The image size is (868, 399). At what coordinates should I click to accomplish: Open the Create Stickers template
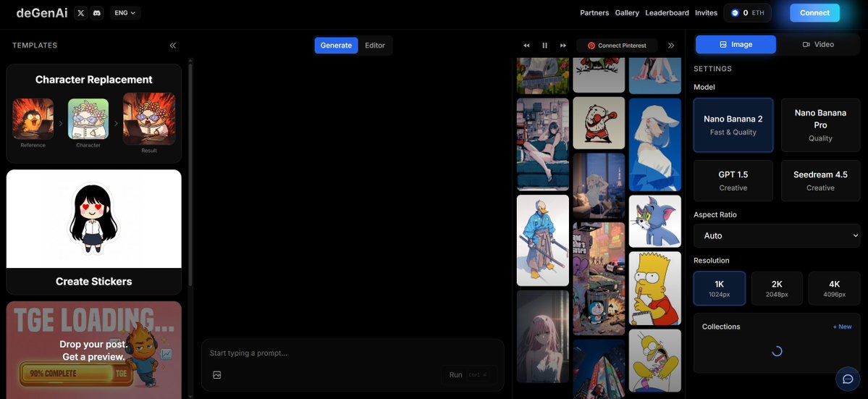[94, 232]
